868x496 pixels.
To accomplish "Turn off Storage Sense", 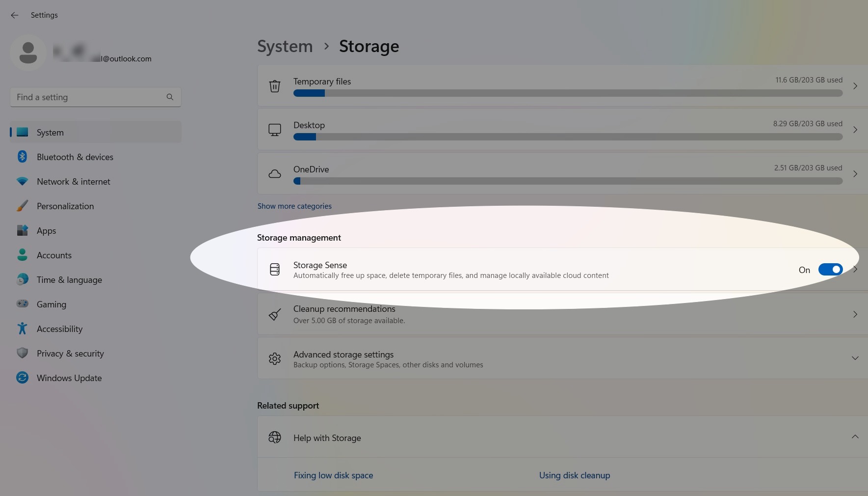I will (830, 269).
